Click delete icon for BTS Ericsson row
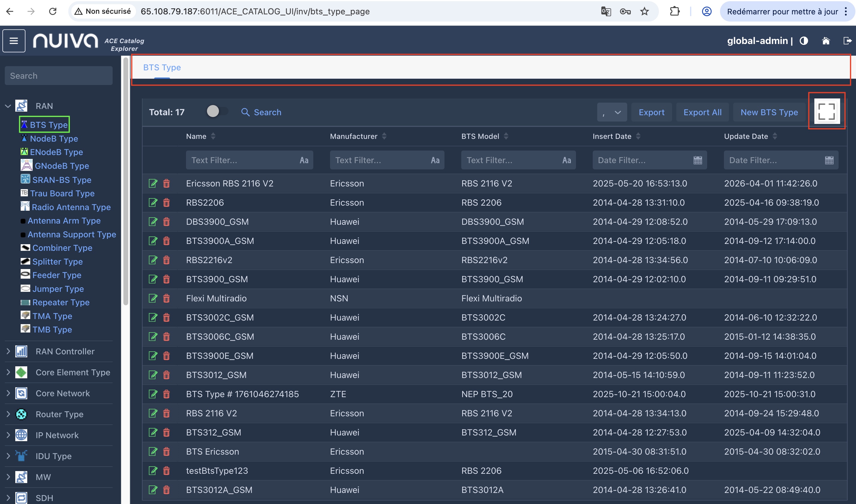This screenshot has width=856, height=504. point(166,452)
